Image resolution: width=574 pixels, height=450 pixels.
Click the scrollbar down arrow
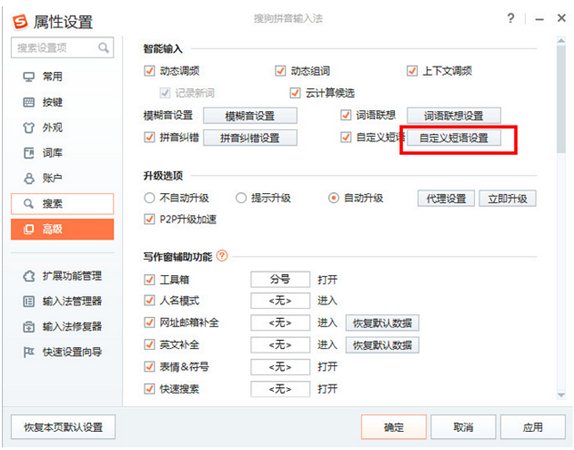click(561, 395)
